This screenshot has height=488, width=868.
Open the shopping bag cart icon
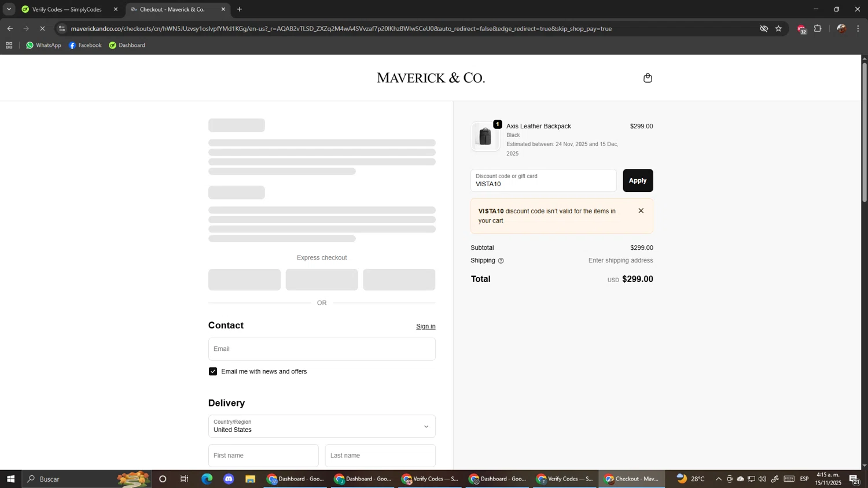pos(648,78)
